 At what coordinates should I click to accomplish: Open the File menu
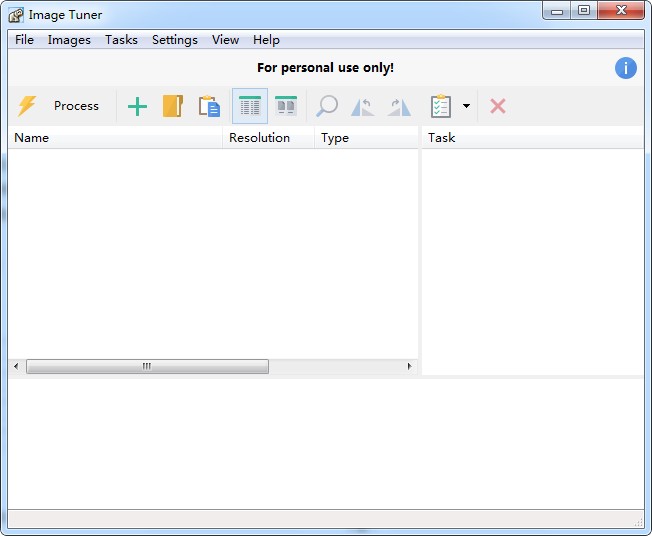pyautogui.click(x=24, y=40)
